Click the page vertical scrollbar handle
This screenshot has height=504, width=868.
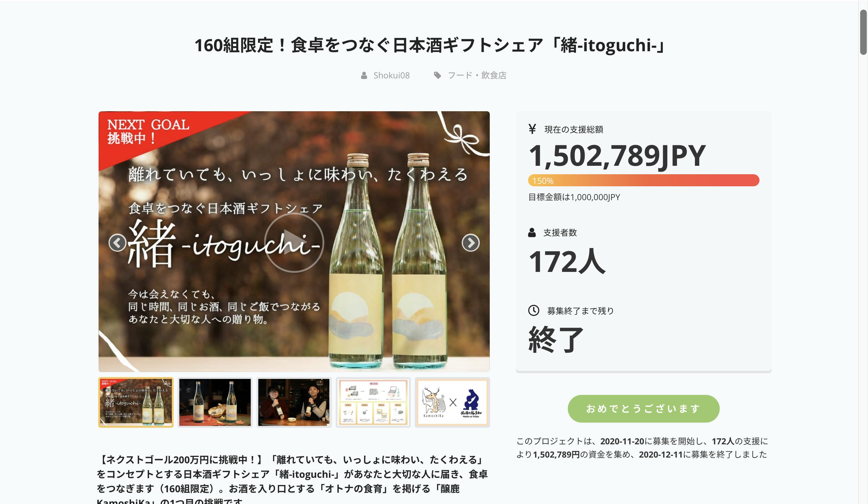pyautogui.click(x=863, y=32)
